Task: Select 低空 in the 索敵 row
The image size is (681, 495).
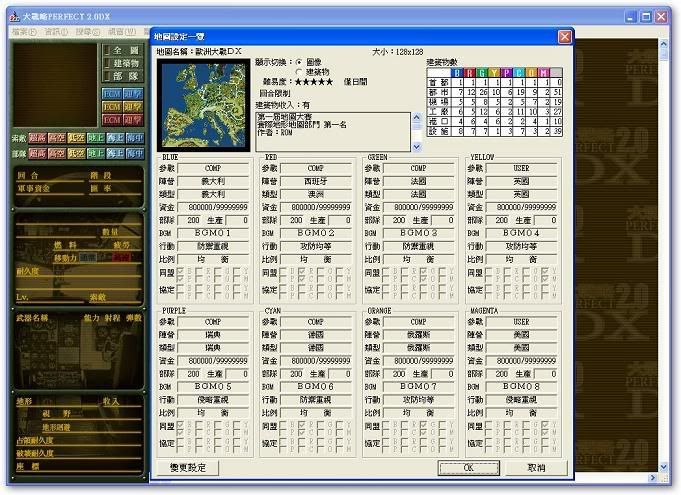Action: tap(76, 138)
